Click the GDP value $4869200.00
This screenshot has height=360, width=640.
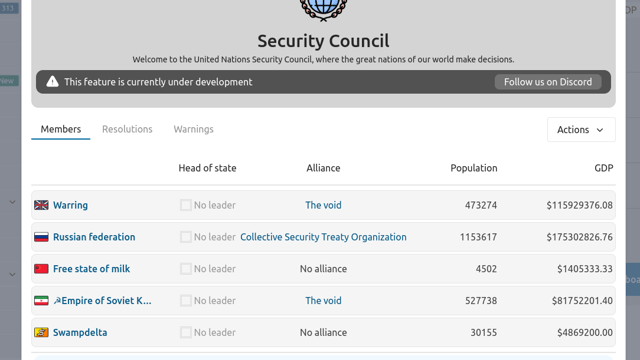point(585,332)
